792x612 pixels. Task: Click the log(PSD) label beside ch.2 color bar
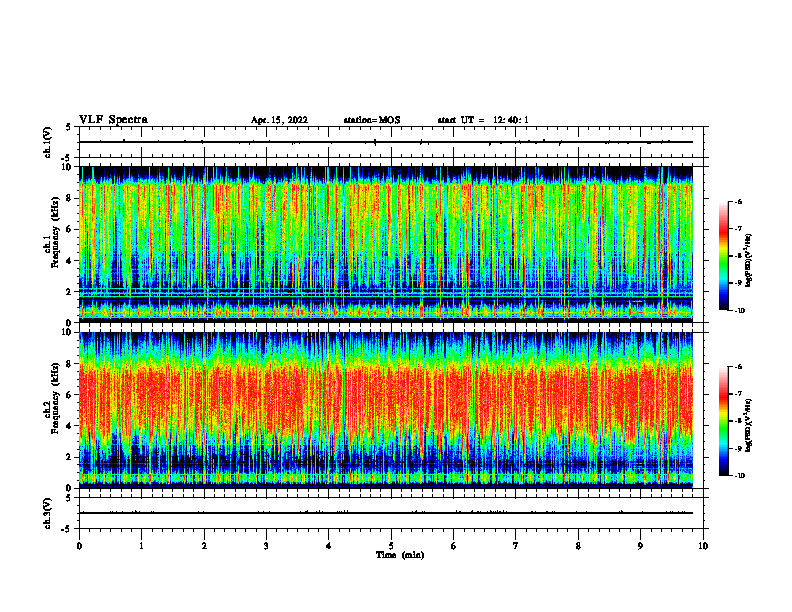click(749, 425)
